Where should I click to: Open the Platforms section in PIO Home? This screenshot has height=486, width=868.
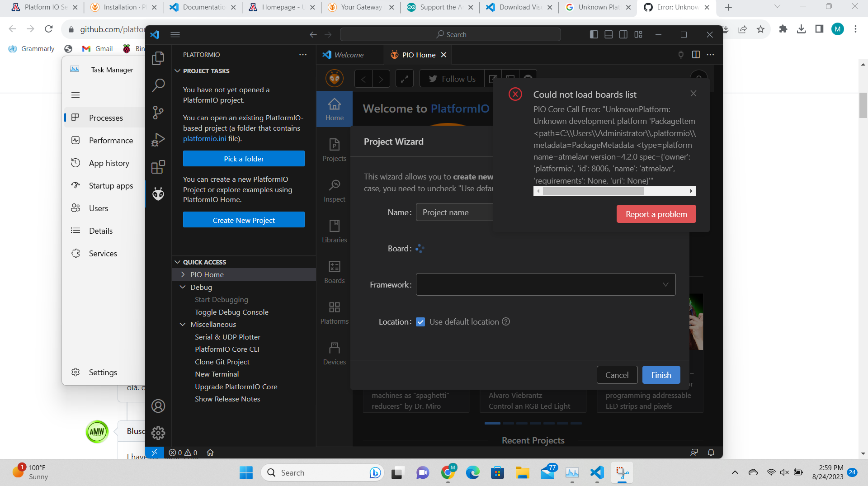tap(335, 312)
